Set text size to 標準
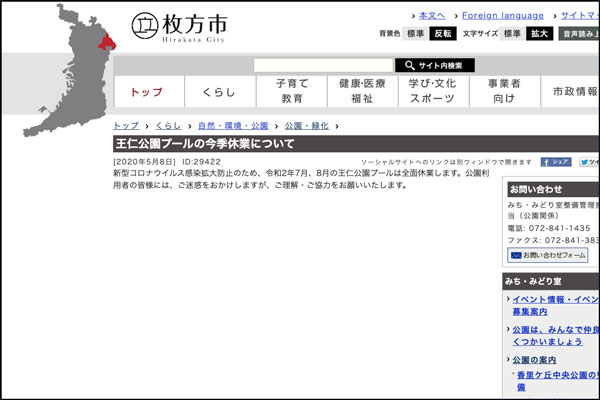600x400 pixels. (512, 34)
